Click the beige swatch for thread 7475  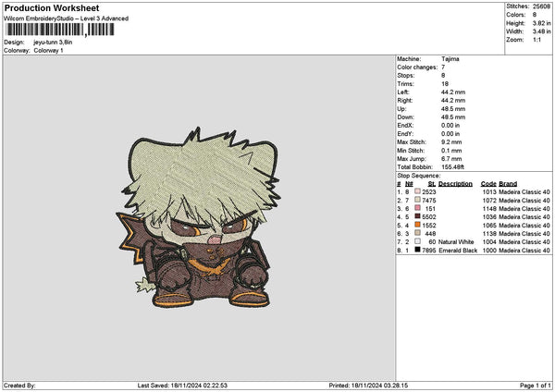[417, 200]
